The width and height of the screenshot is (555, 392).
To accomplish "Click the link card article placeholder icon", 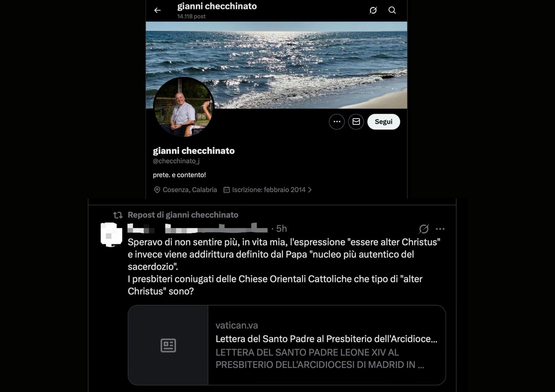I will (x=168, y=345).
